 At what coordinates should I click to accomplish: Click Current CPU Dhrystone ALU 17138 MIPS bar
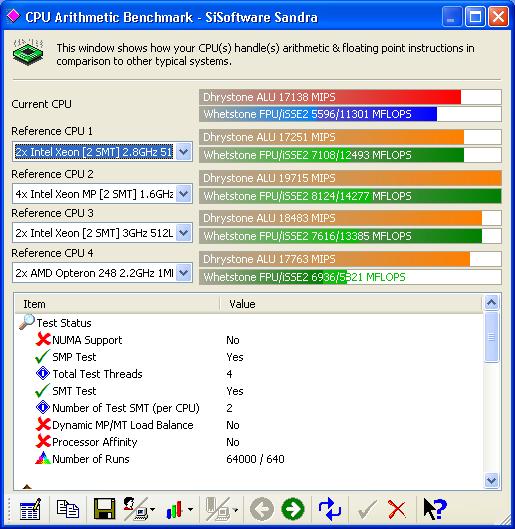pos(350,97)
